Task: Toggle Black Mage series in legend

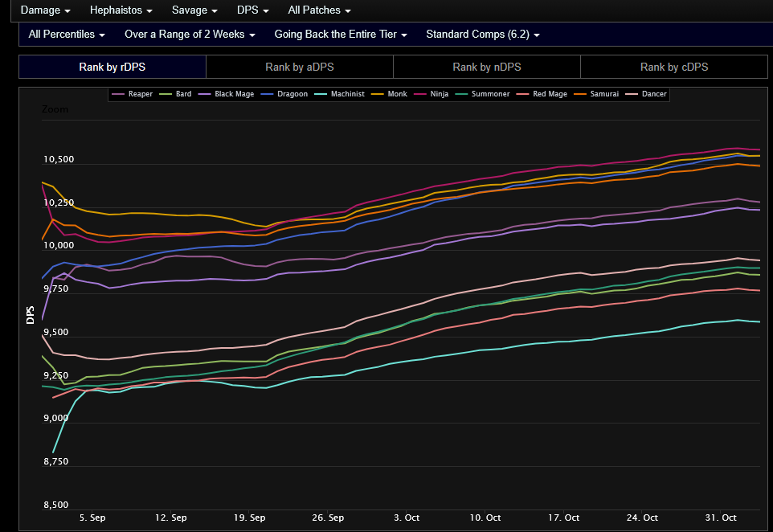Action: (x=227, y=94)
